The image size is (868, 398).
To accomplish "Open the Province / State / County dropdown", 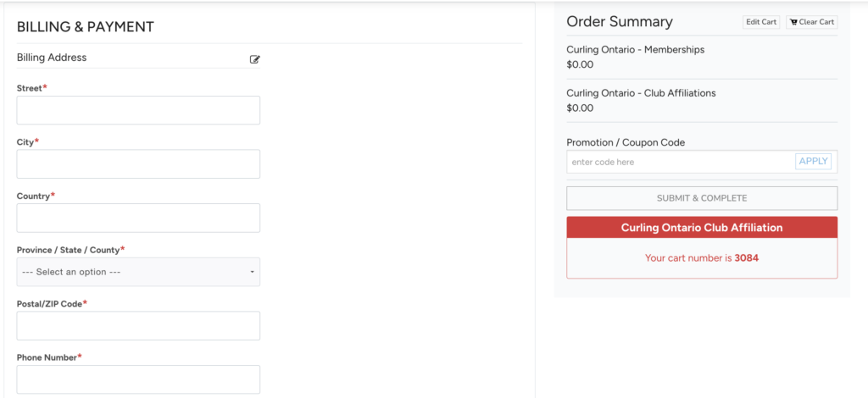I will pos(138,272).
